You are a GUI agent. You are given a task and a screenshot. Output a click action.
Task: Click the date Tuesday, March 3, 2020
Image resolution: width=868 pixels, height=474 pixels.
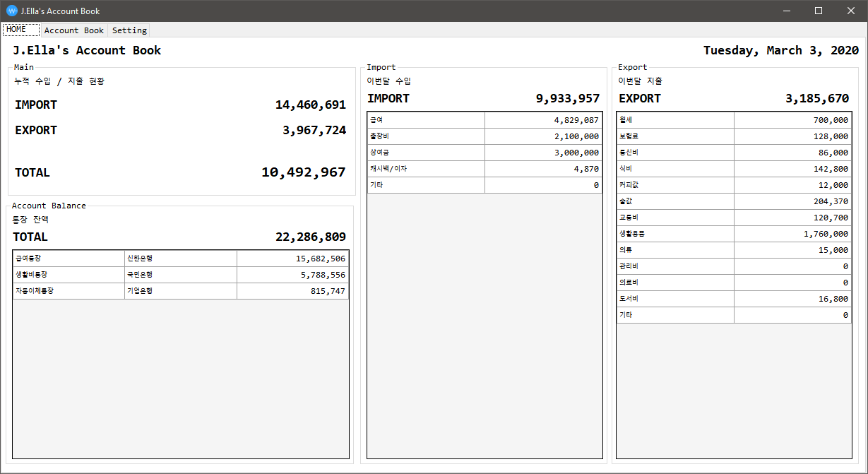pyautogui.click(x=781, y=51)
